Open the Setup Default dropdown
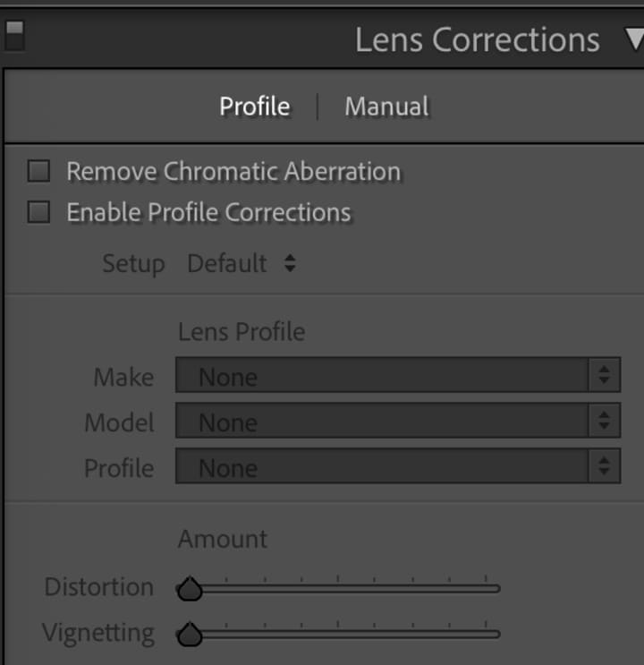 (240, 264)
